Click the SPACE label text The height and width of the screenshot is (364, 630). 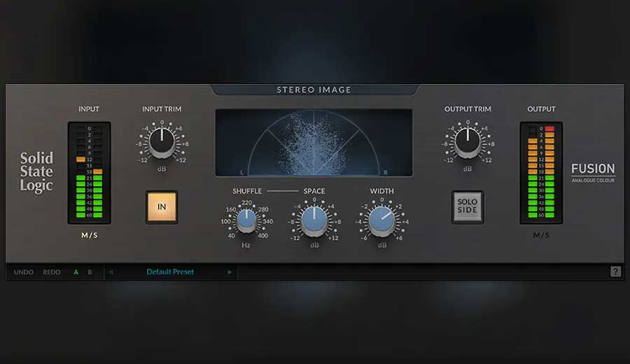pos(314,191)
